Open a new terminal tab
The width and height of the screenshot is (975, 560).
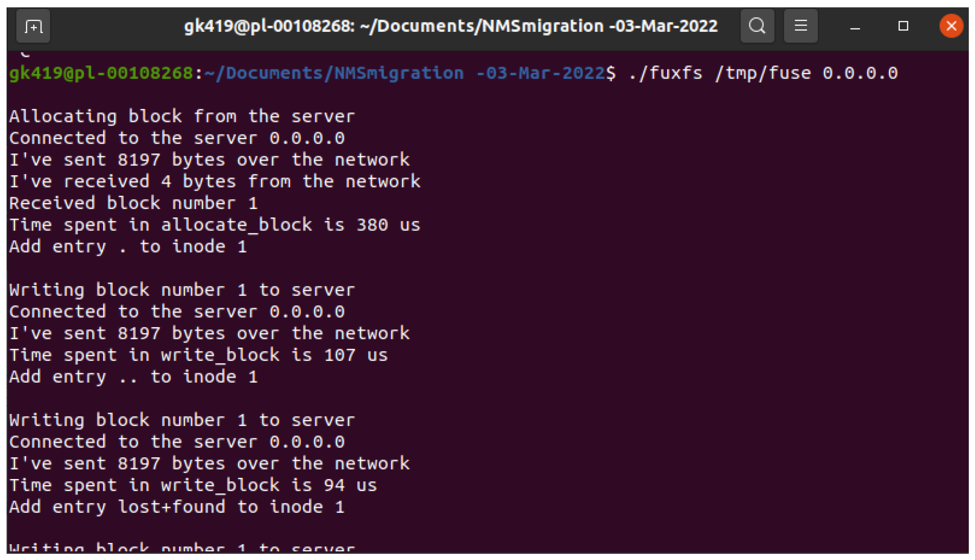pyautogui.click(x=33, y=26)
